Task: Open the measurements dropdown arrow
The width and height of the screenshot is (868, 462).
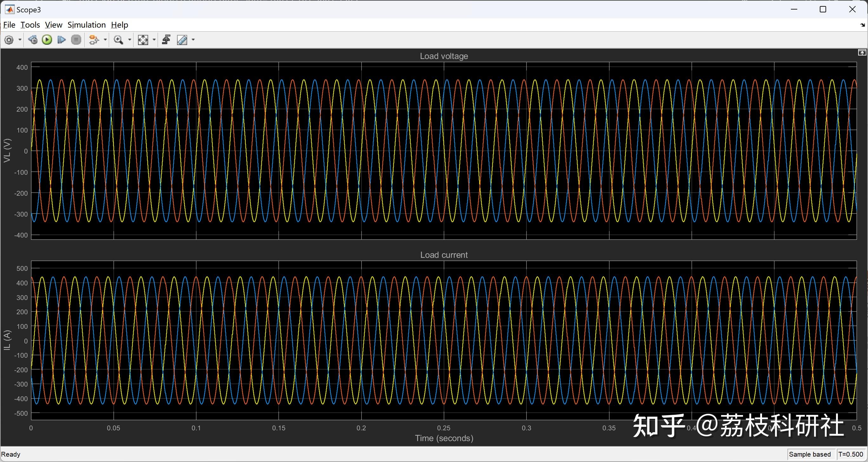Action: pyautogui.click(x=194, y=40)
